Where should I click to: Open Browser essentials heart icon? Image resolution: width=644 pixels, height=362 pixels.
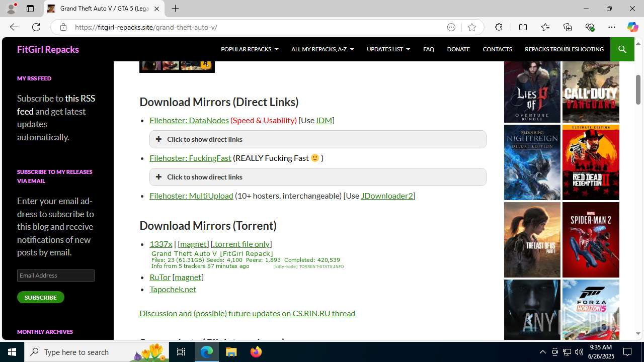590,27
